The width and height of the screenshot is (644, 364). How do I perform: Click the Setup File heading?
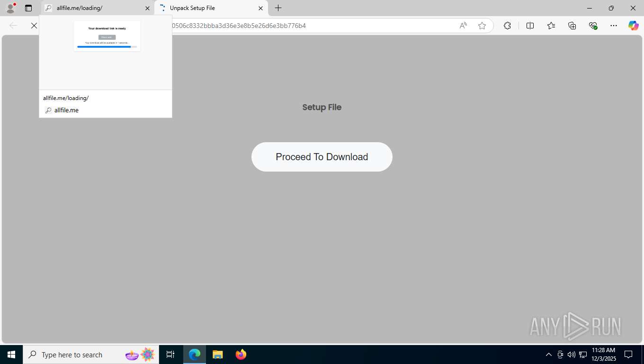click(x=322, y=107)
